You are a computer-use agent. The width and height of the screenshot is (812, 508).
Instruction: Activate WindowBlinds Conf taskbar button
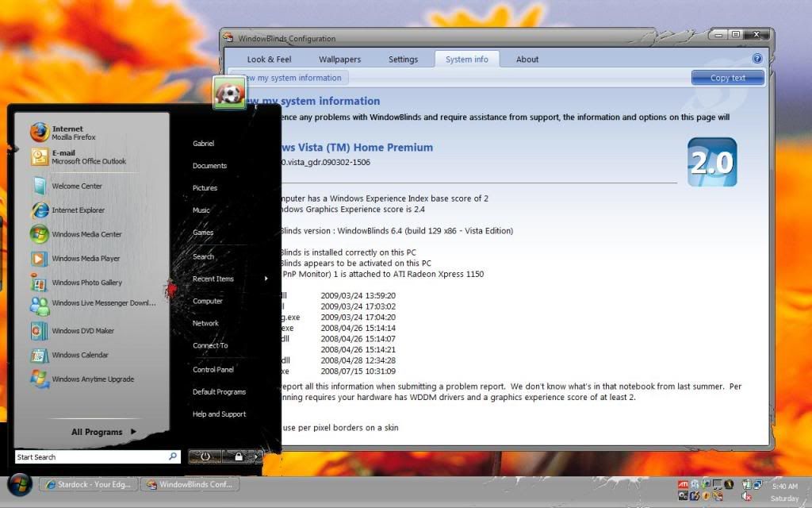190,485
